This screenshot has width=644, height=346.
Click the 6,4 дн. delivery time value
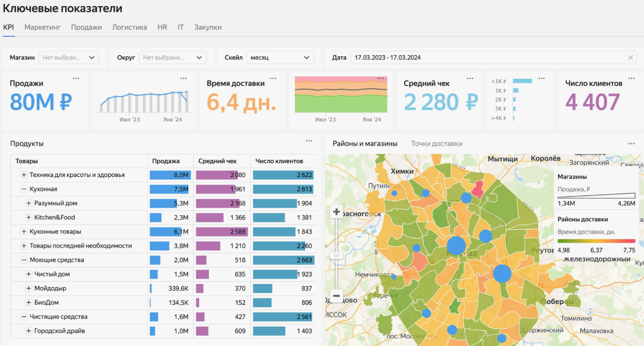tap(241, 102)
